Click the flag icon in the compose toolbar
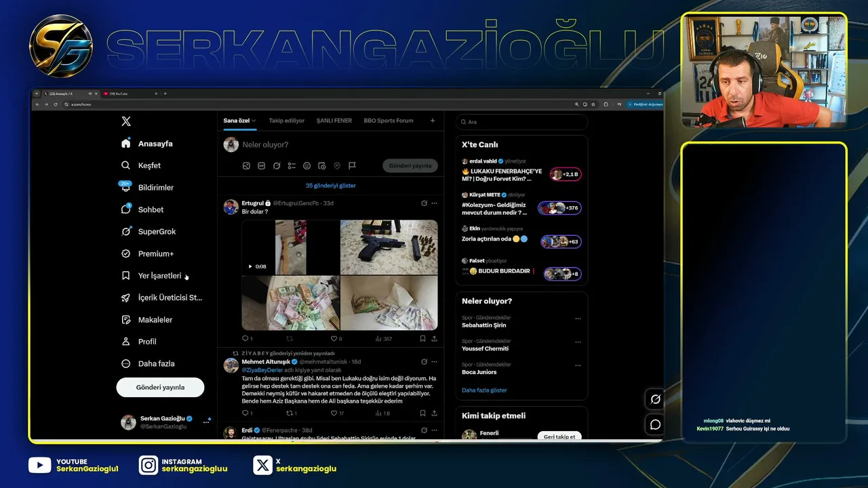This screenshot has width=868, height=488. 352,165
